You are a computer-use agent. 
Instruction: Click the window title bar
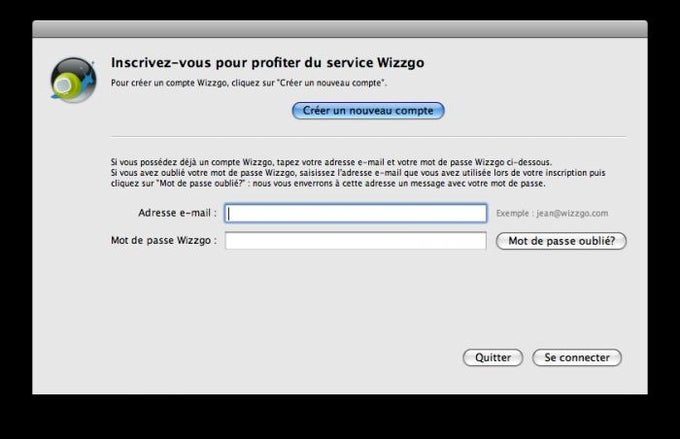click(340, 29)
